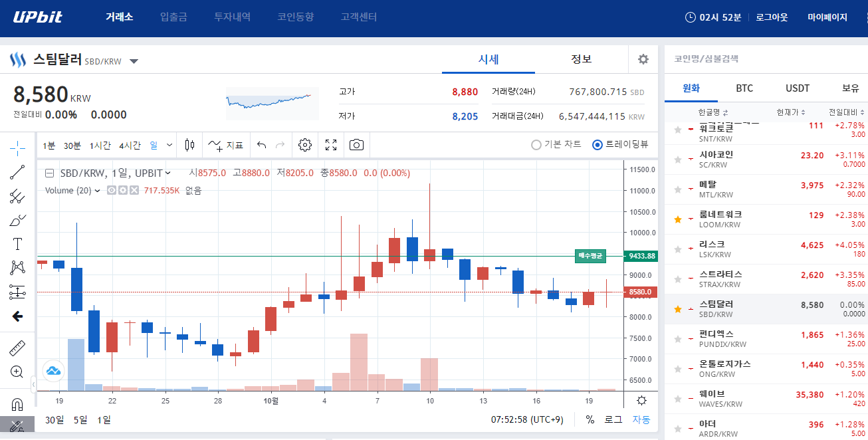This screenshot has height=440, width=868.
Task: Toggle favorite star for 시아코인
Action: (678, 160)
